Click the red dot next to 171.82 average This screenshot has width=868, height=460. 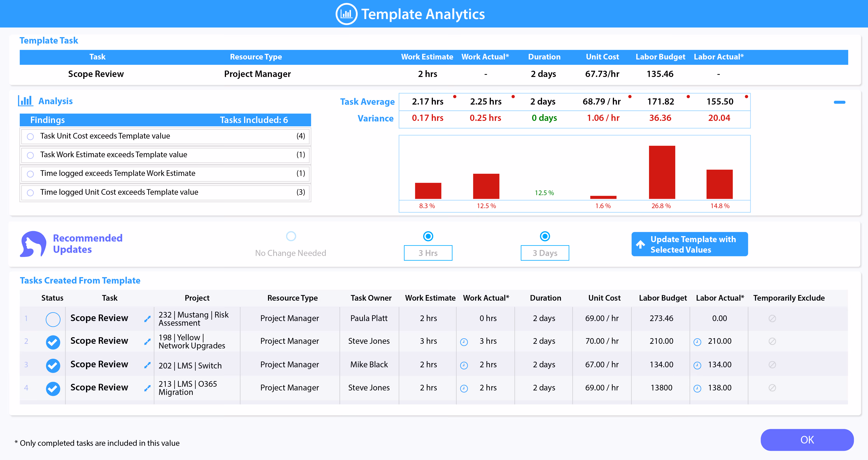tap(688, 97)
